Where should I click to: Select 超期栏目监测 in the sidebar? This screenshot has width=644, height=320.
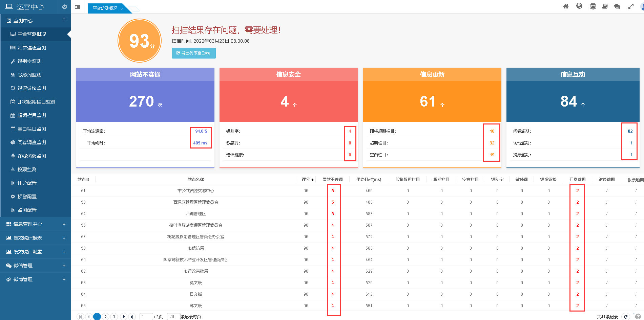(32, 115)
